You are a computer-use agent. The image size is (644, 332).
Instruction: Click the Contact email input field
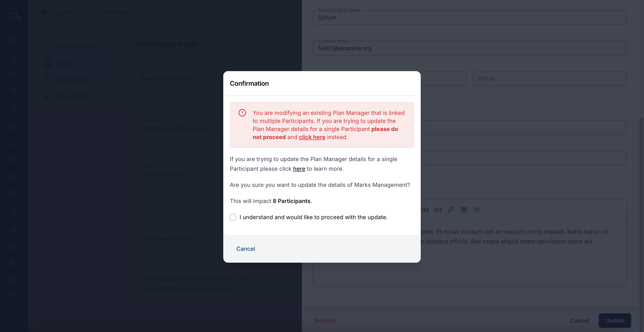(470, 48)
